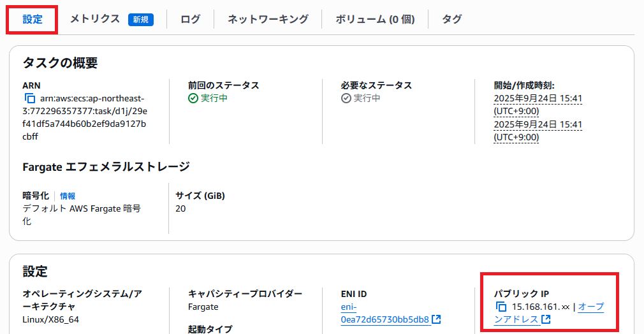Image resolution: width=644 pixels, height=334 pixels.
Task: Show the タグ tab
Action: pyautogui.click(x=451, y=19)
